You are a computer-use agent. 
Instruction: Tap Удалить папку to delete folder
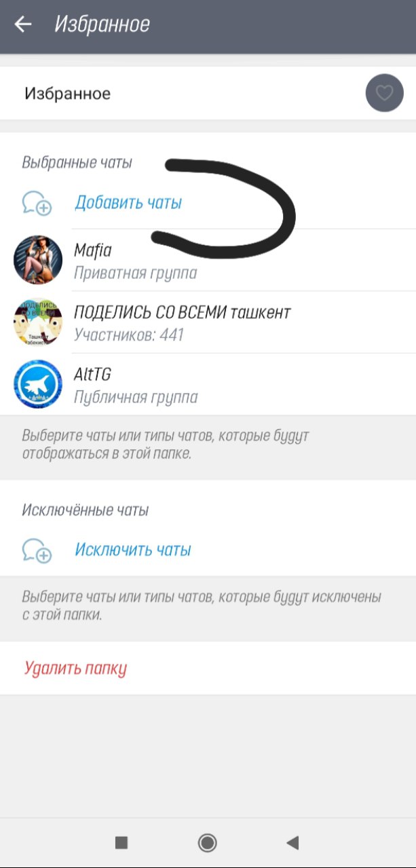tap(75, 668)
